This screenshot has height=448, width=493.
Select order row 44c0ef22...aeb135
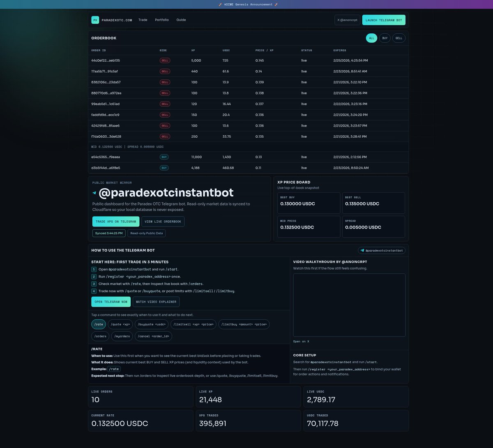248,60
